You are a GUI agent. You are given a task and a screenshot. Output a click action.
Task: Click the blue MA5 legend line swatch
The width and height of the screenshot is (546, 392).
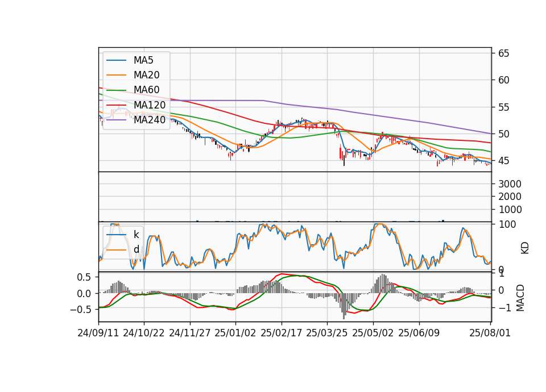pos(116,61)
